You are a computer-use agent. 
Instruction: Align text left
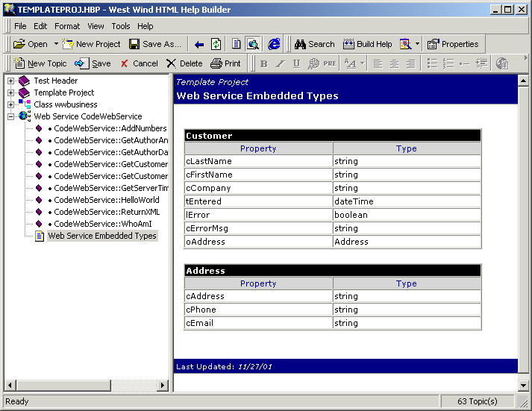(x=378, y=63)
